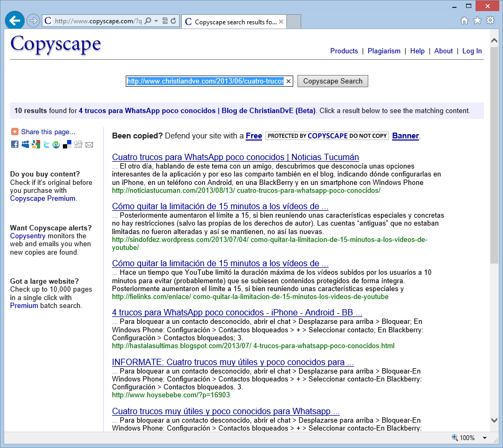Click the hoysebebe.com green URL
Viewport: 503px width, 448px height.
pyautogui.click(x=171, y=395)
